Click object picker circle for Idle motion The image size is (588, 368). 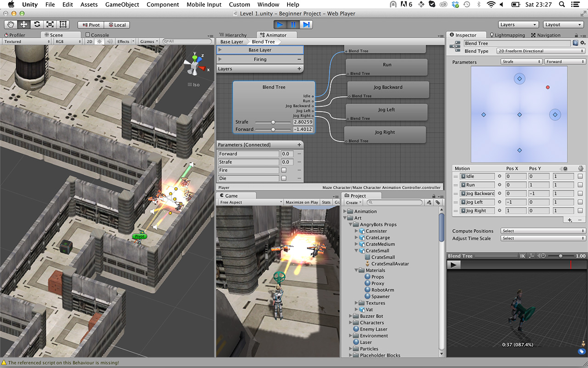pos(499,176)
